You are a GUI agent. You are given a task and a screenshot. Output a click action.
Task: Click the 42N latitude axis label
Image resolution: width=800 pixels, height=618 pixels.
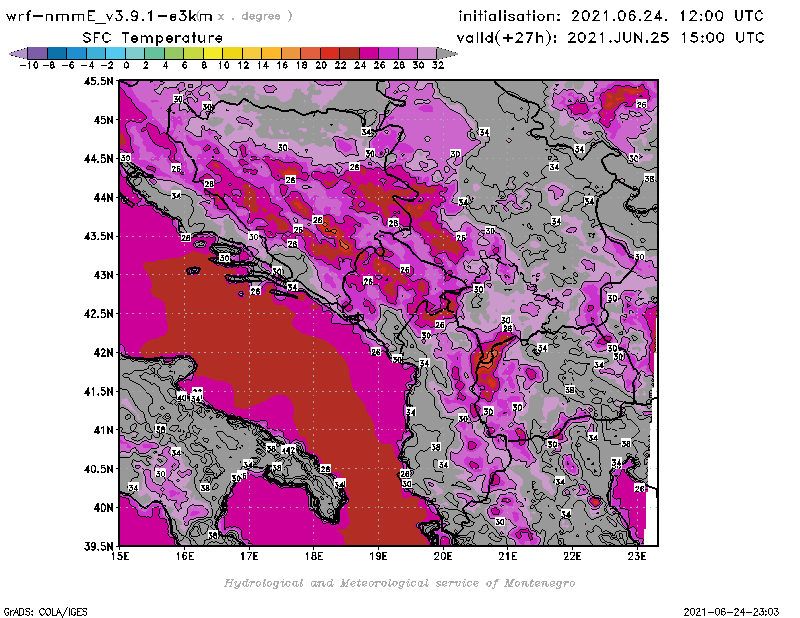tap(99, 352)
